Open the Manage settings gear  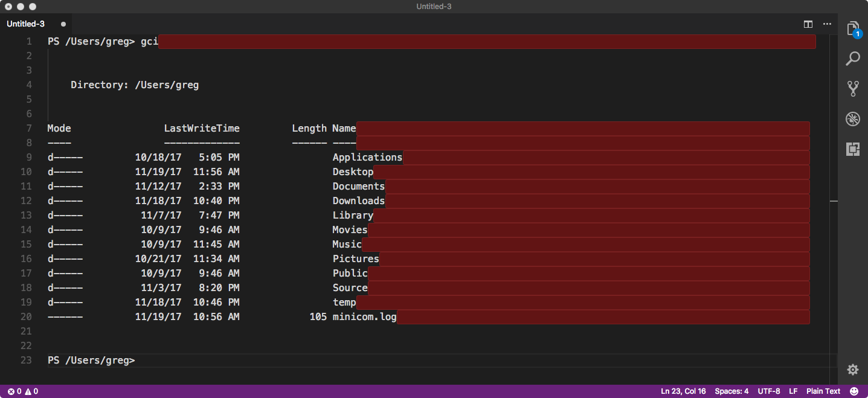coord(852,370)
